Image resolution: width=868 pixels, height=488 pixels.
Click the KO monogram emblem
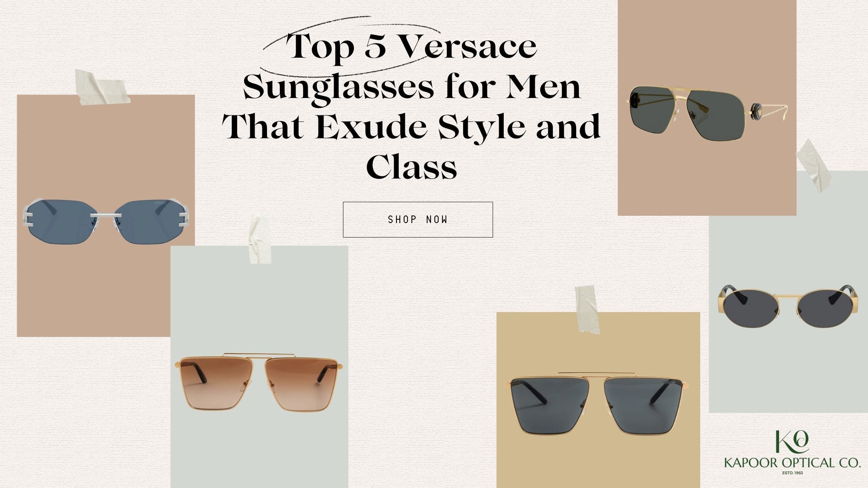pos(792,442)
